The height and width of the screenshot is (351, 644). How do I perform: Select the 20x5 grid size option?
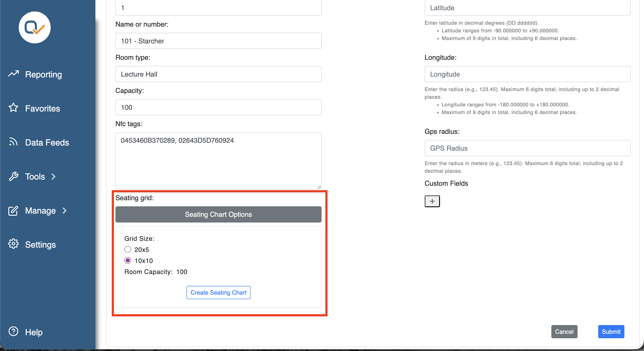click(x=128, y=249)
